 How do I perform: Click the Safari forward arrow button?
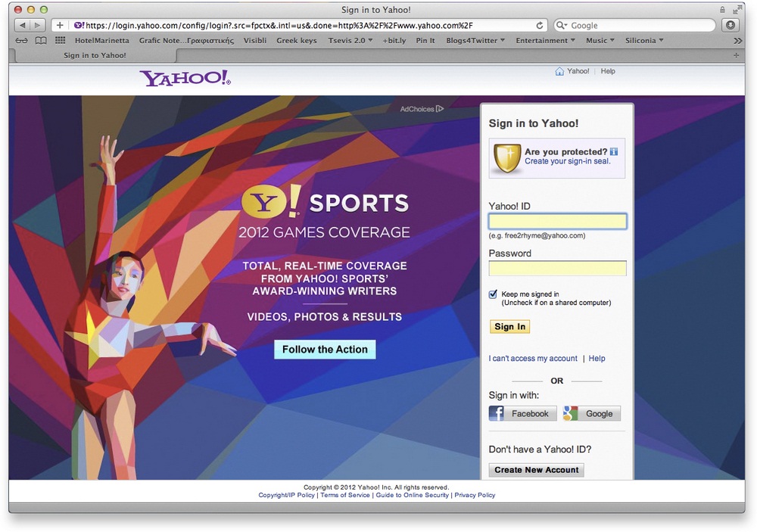coord(37,25)
